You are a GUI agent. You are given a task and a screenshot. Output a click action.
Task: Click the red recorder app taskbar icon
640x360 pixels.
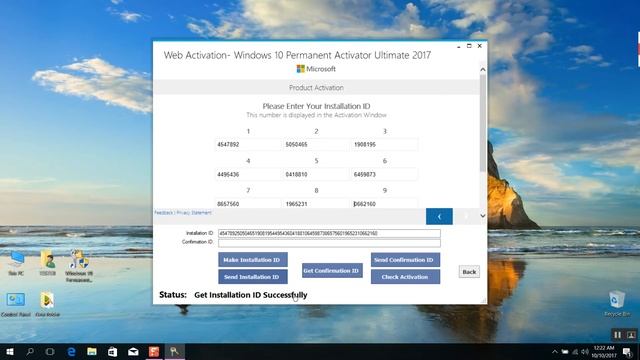154,351
